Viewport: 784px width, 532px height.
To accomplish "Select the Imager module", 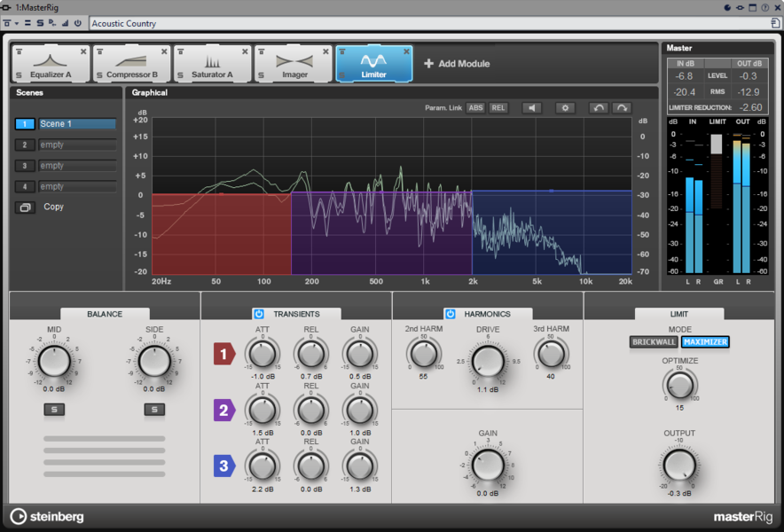I will (294, 64).
